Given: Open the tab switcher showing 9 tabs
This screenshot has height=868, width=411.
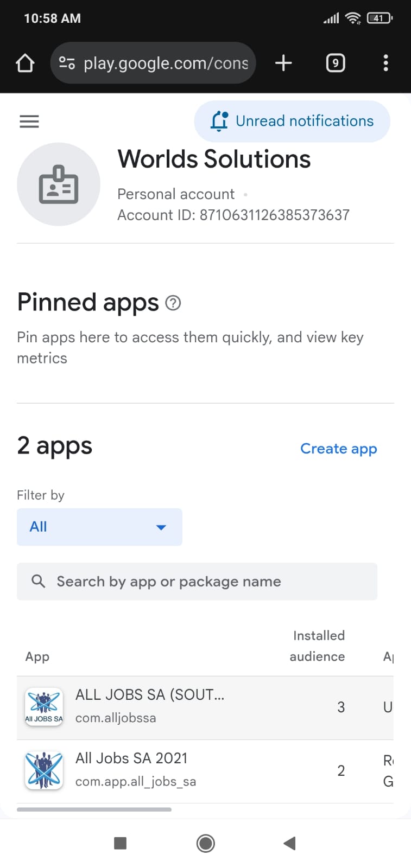Looking at the screenshot, I should [335, 63].
